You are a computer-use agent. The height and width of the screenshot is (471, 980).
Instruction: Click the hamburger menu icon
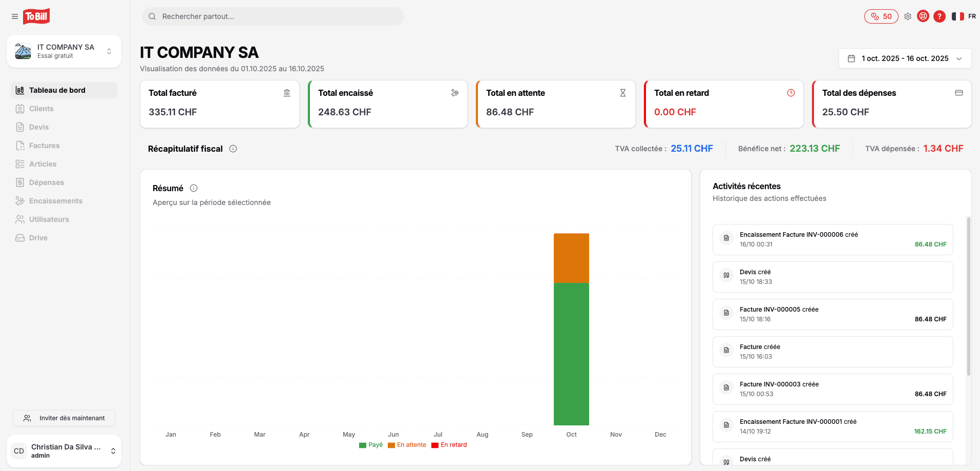(x=15, y=16)
